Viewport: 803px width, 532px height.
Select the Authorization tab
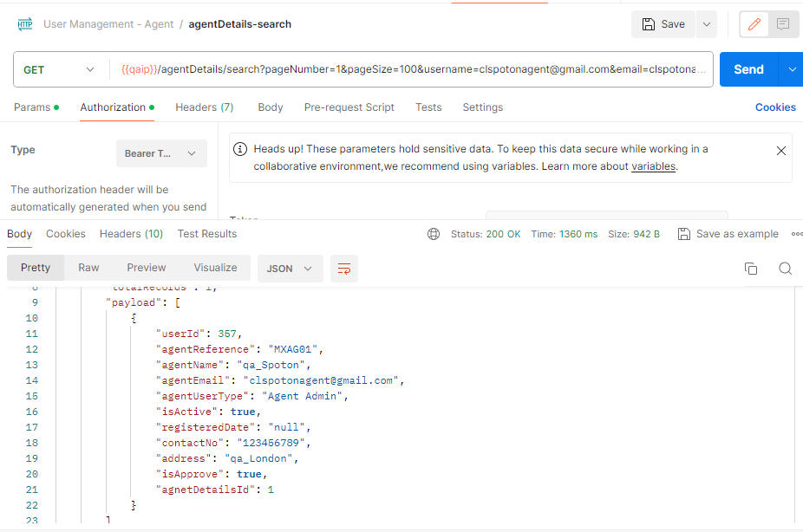pyautogui.click(x=117, y=107)
